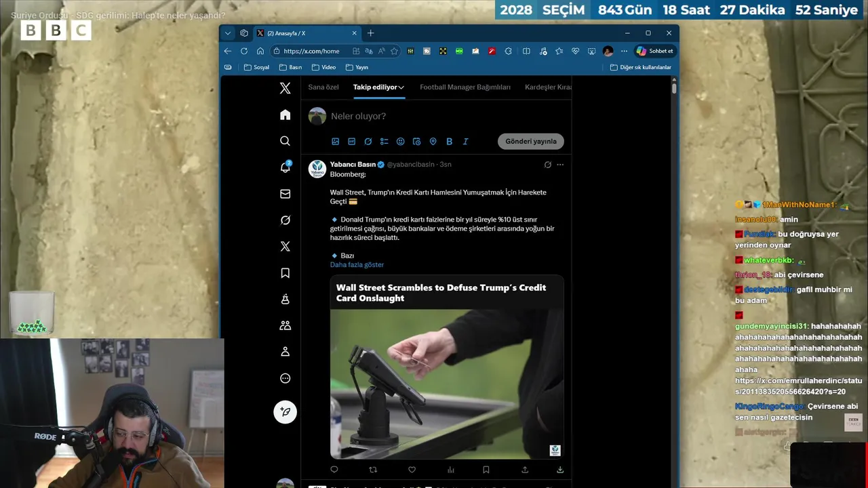Click your profile avatar in composer
868x488 pixels.
(x=317, y=116)
